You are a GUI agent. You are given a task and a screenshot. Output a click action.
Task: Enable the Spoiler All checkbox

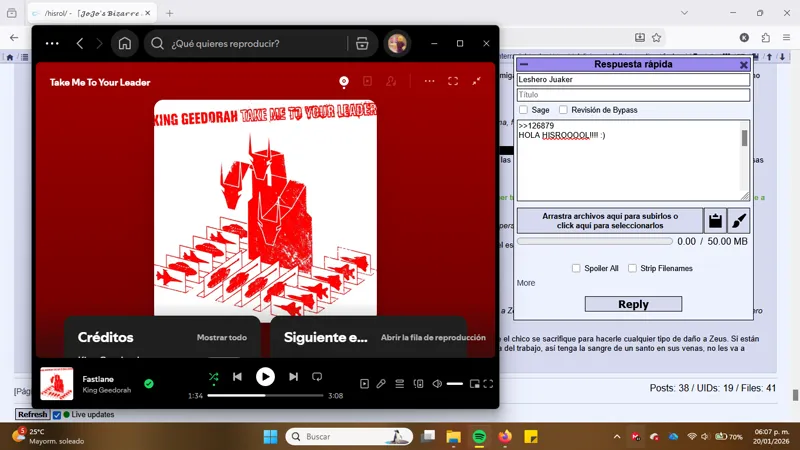(576, 268)
